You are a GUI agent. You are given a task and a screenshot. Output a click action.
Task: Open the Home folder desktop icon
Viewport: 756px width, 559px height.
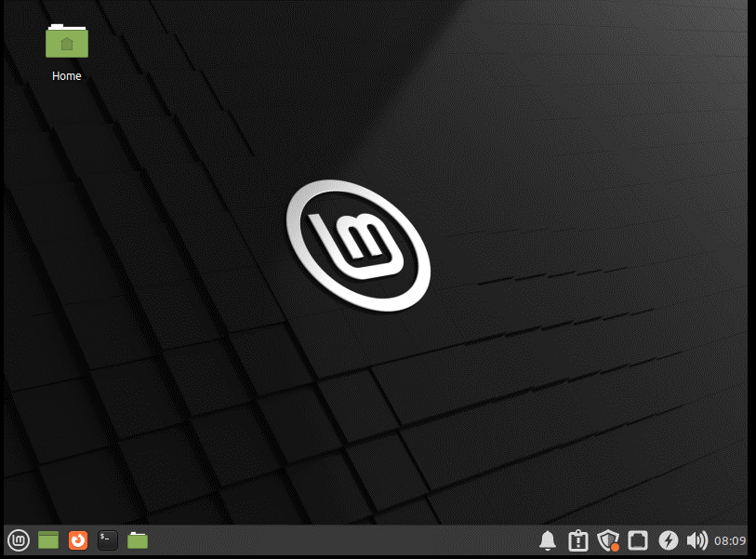pyautogui.click(x=67, y=42)
